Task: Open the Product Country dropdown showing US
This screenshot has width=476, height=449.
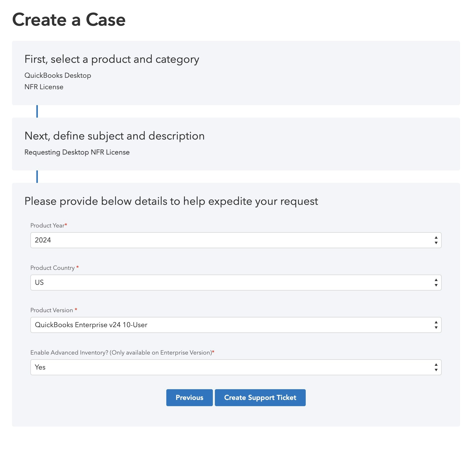Action: coord(236,283)
